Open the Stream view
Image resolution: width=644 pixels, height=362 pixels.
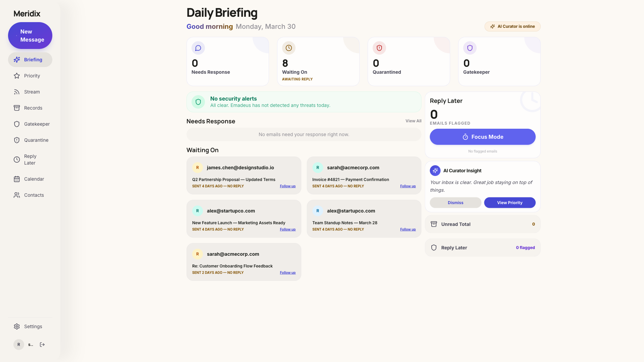30,92
